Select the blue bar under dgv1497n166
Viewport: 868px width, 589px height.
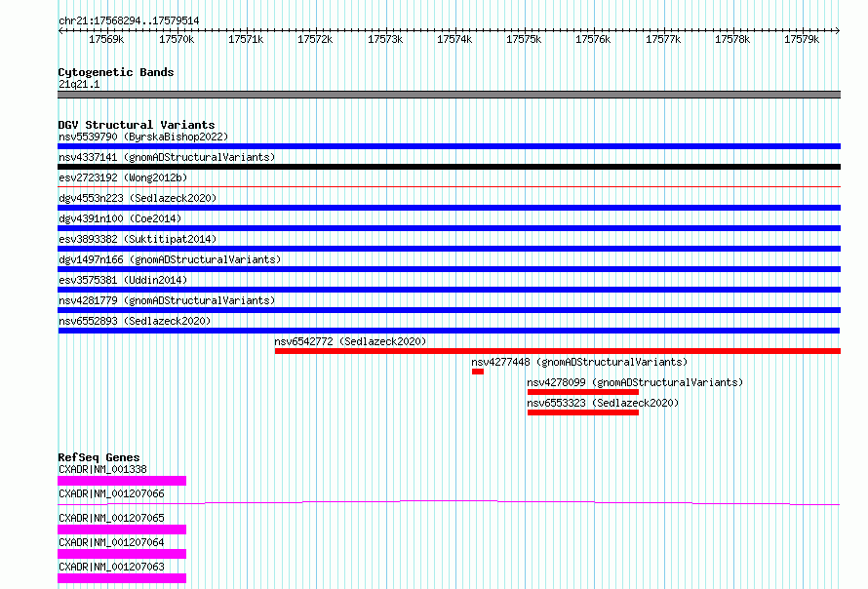(449, 269)
